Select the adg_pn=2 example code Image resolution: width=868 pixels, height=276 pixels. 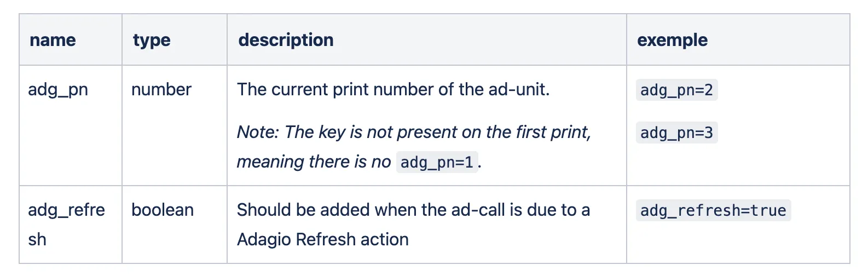pos(676,90)
